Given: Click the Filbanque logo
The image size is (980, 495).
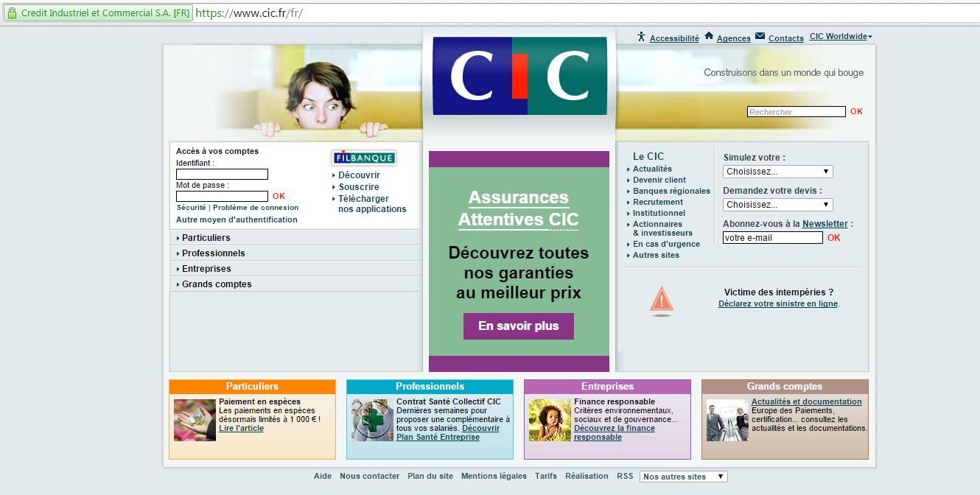Looking at the screenshot, I should [364, 158].
